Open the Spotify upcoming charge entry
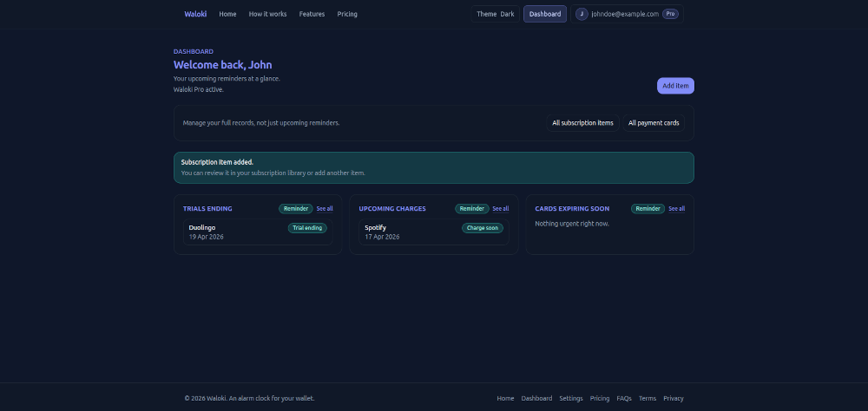Screen dimensions: 868x411 [x=434, y=232]
